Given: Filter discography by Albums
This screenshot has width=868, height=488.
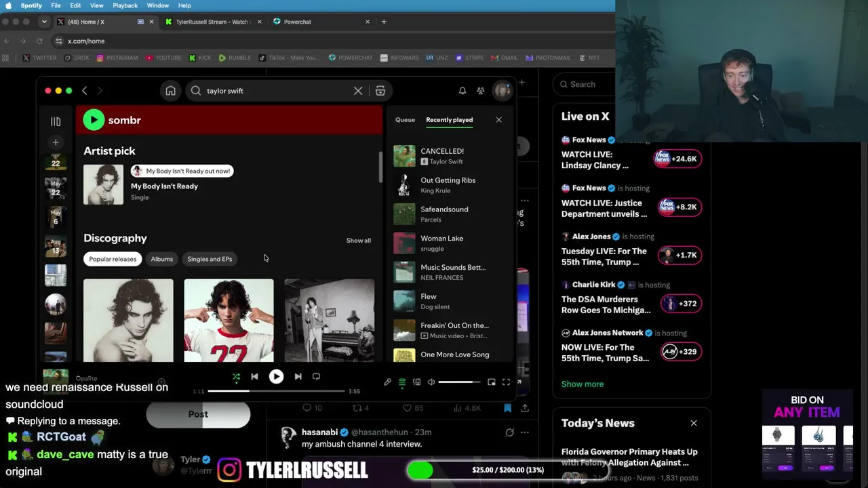Looking at the screenshot, I should click(161, 259).
